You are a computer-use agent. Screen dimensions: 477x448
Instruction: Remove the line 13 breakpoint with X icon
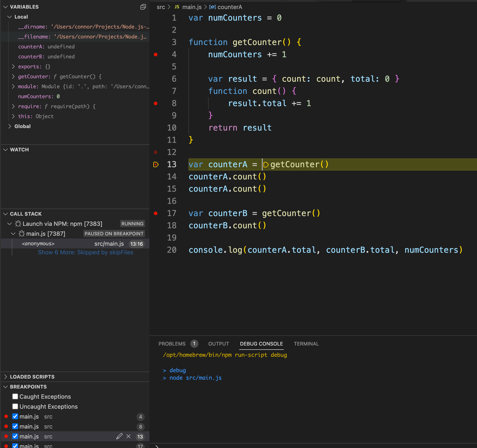pyautogui.click(x=128, y=436)
